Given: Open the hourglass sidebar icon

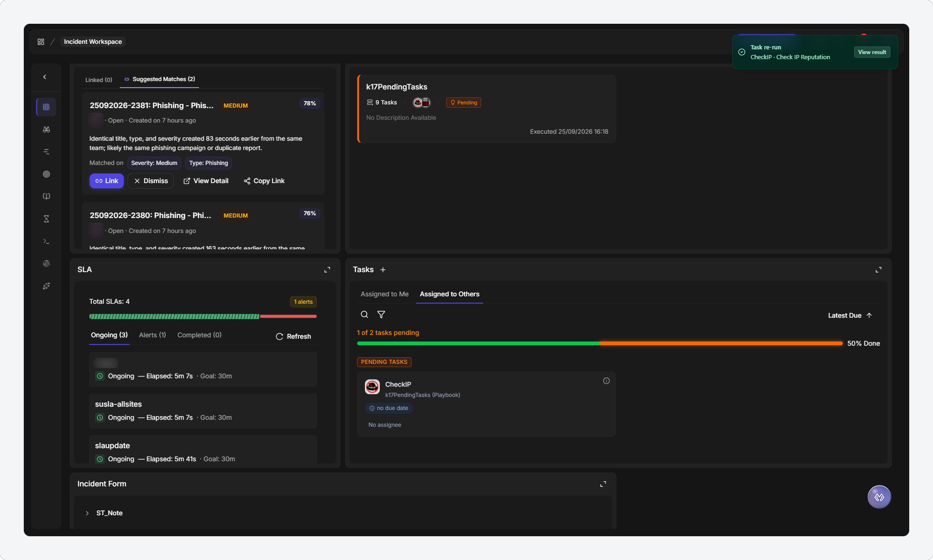Looking at the screenshot, I should [x=46, y=219].
